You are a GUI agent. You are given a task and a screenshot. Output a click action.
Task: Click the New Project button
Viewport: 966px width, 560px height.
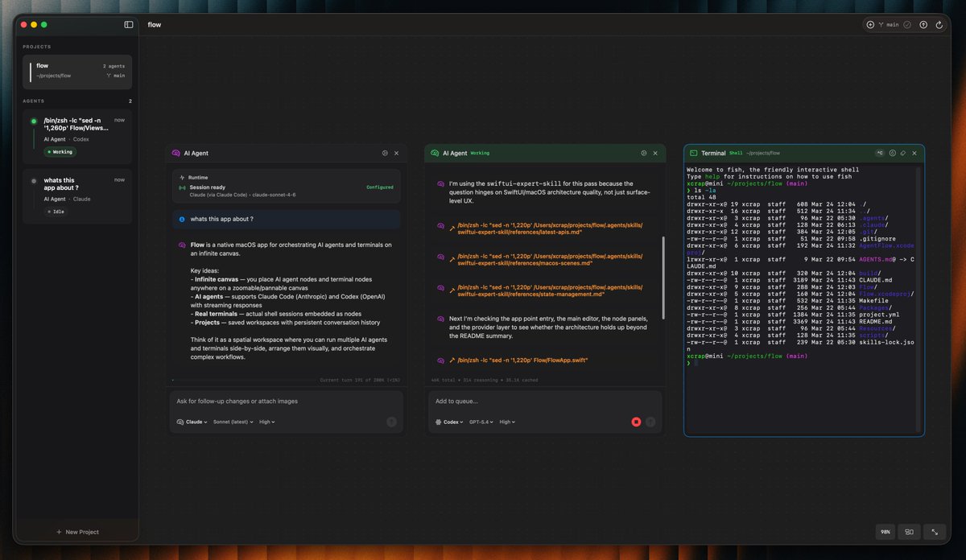point(77,532)
